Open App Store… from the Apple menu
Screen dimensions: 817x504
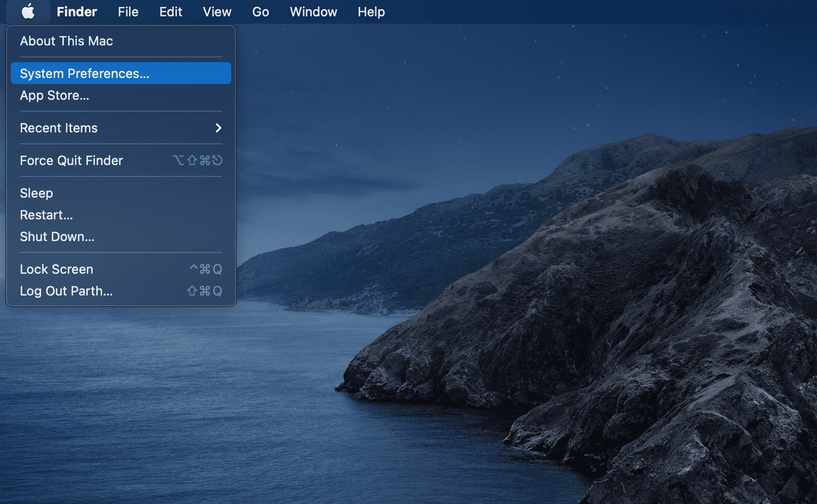(121, 95)
